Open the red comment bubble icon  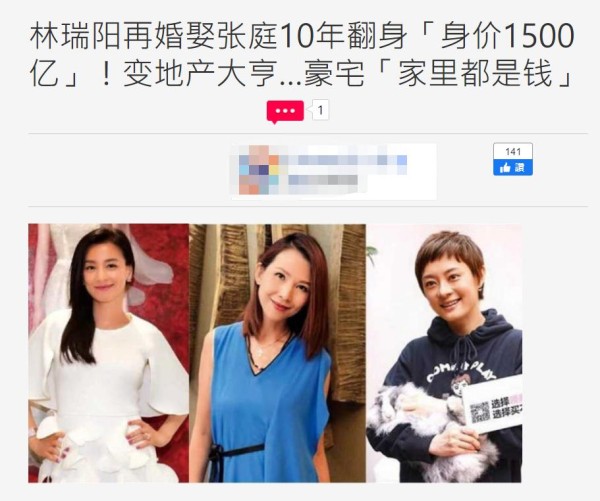click(x=285, y=112)
